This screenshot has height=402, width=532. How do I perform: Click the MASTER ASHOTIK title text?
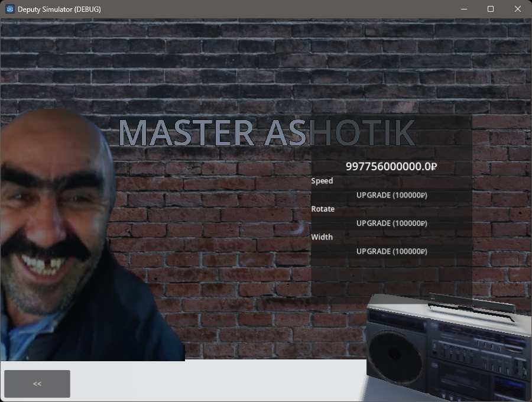tap(267, 133)
